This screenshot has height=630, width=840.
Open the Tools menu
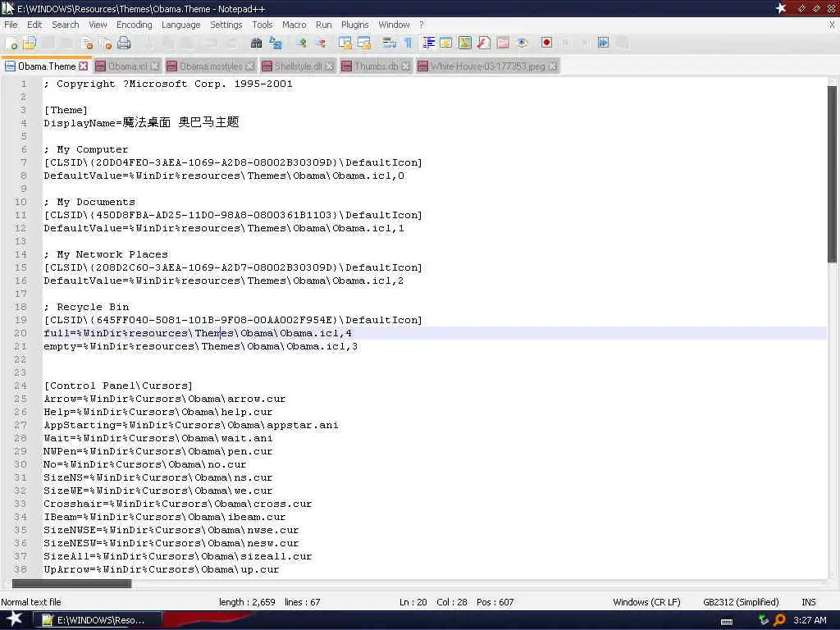pos(262,25)
